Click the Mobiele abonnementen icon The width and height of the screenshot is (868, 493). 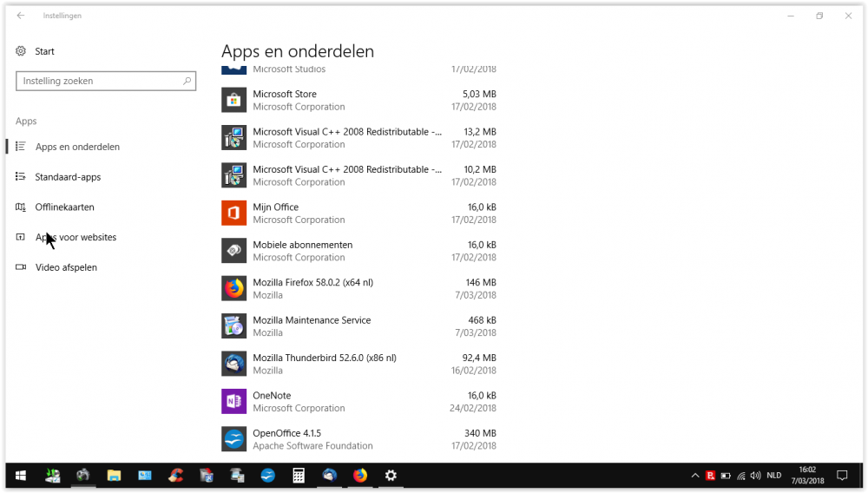pos(233,251)
